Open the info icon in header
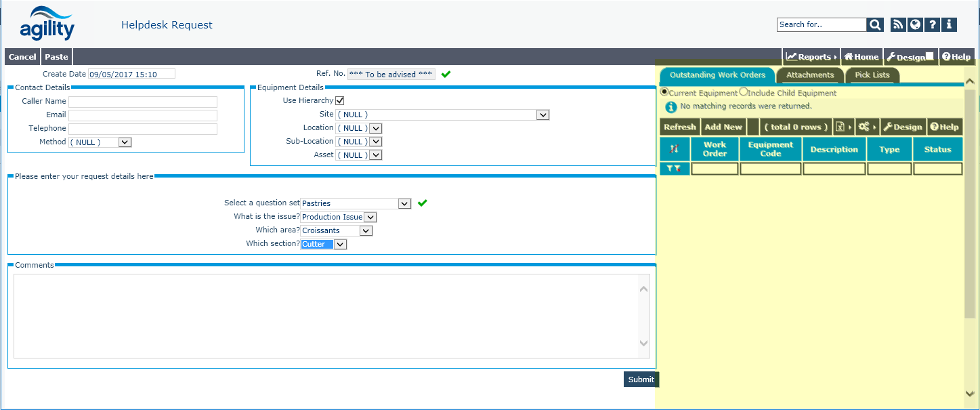980x410 pixels. tap(950, 25)
